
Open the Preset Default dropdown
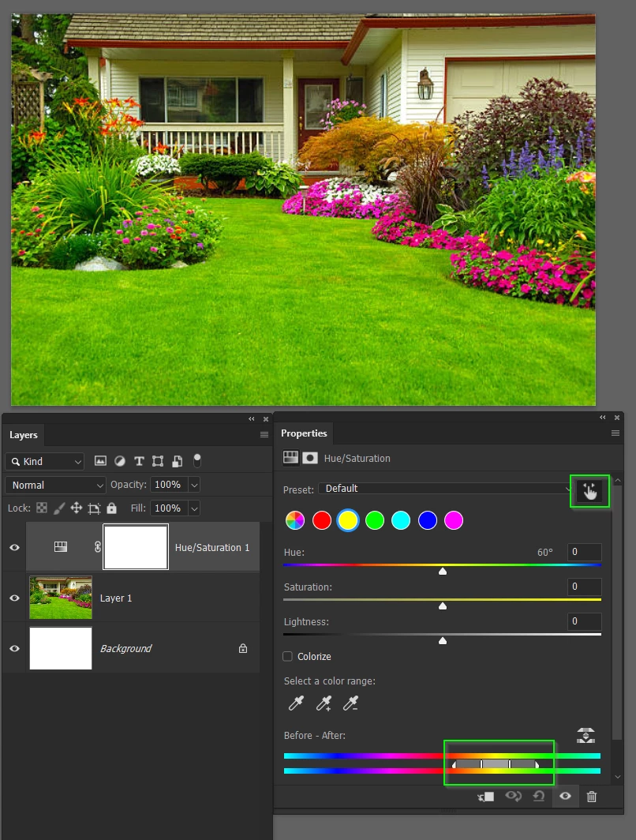445,489
